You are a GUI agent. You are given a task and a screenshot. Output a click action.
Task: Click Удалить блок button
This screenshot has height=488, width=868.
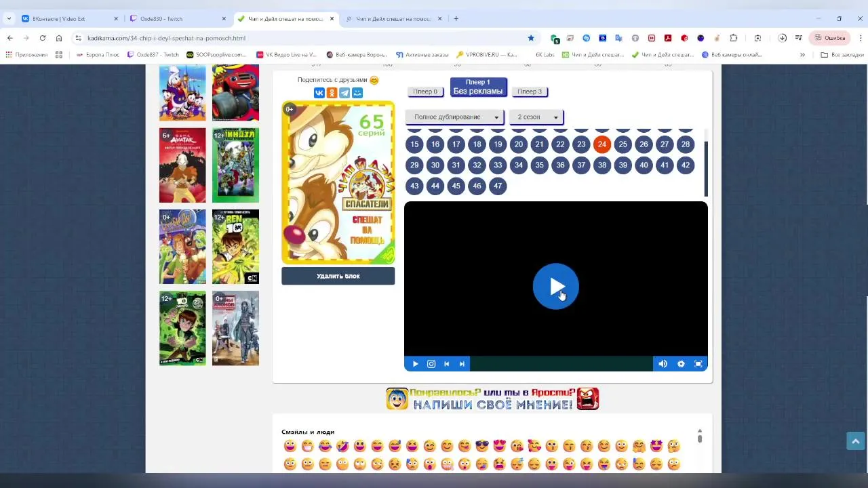(338, 276)
